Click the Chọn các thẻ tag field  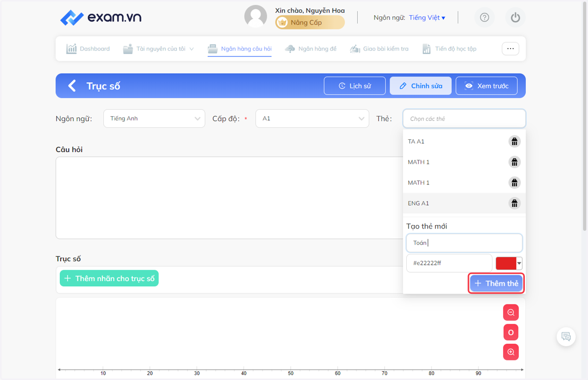coord(464,119)
